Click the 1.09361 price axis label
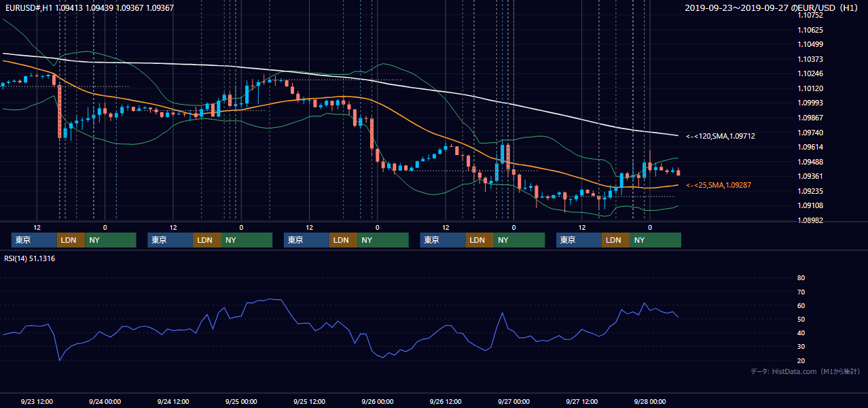 point(810,176)
